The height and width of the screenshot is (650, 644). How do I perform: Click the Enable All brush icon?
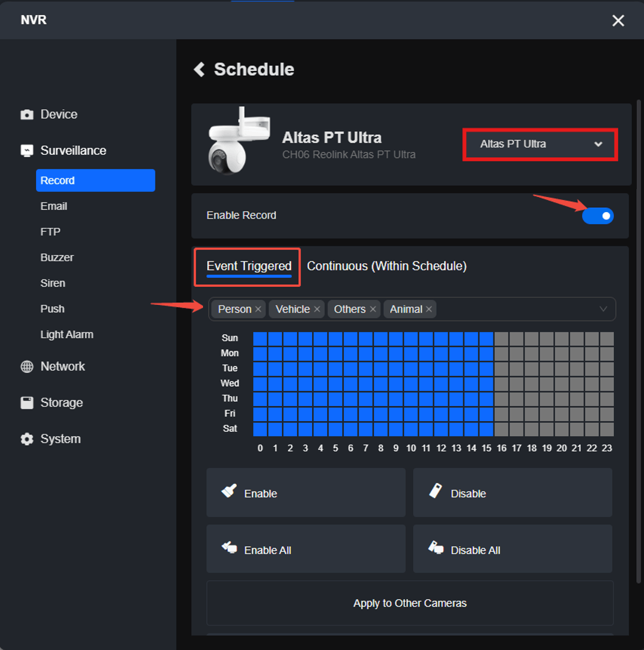[x=230, y=548]
